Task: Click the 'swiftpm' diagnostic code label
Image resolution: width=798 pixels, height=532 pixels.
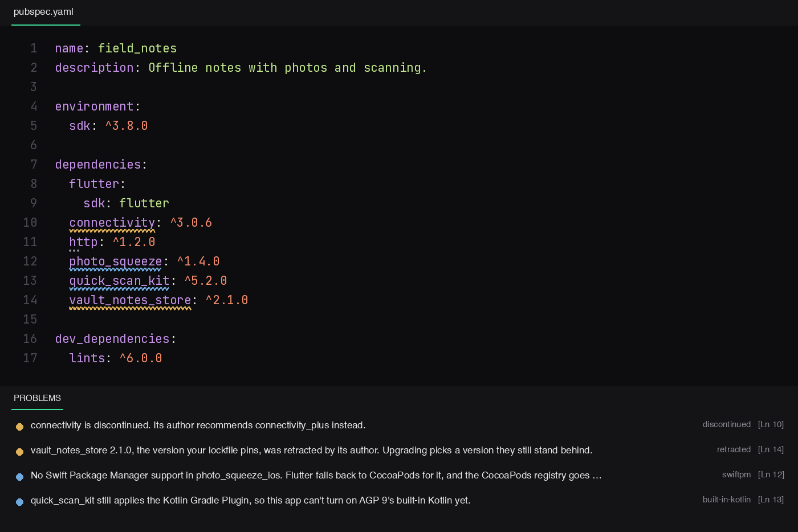Action: click(x=736, y=474)
